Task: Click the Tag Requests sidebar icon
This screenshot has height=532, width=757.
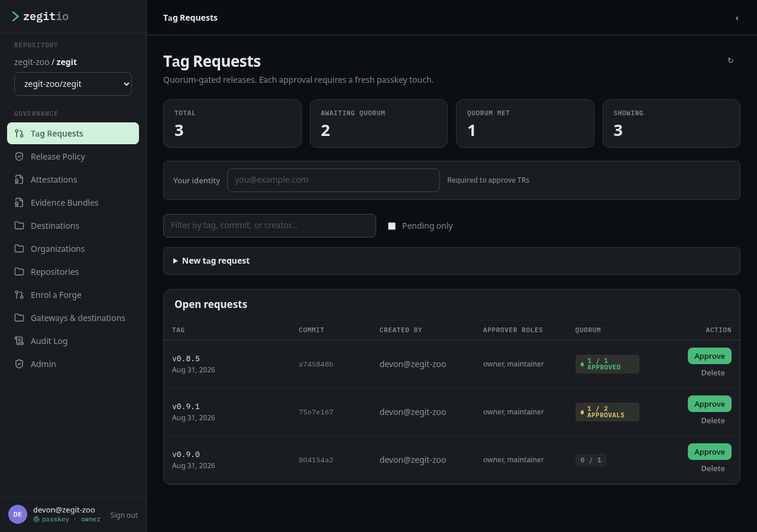Action: 19,134
